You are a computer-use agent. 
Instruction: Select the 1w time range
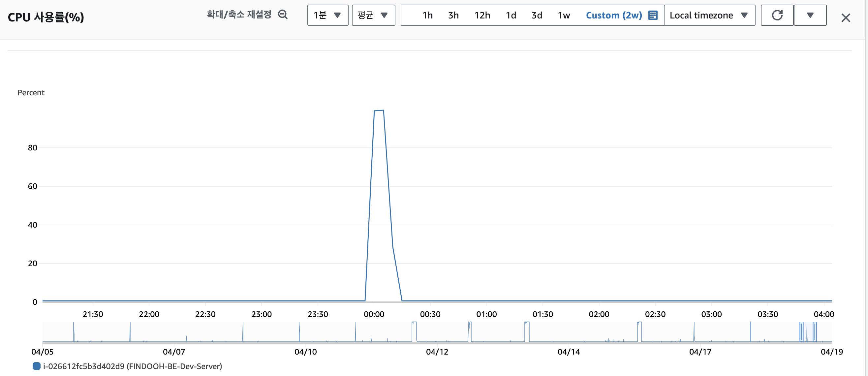564,15
